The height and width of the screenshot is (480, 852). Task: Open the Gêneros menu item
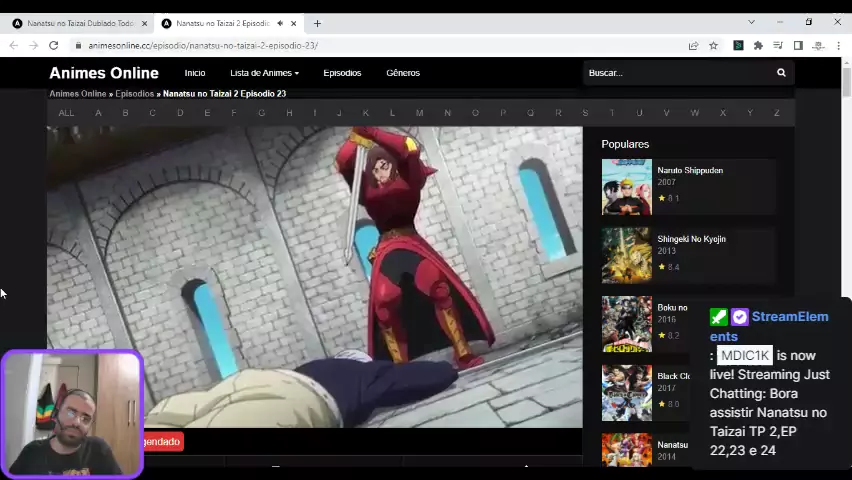click(x=403, y=73)
